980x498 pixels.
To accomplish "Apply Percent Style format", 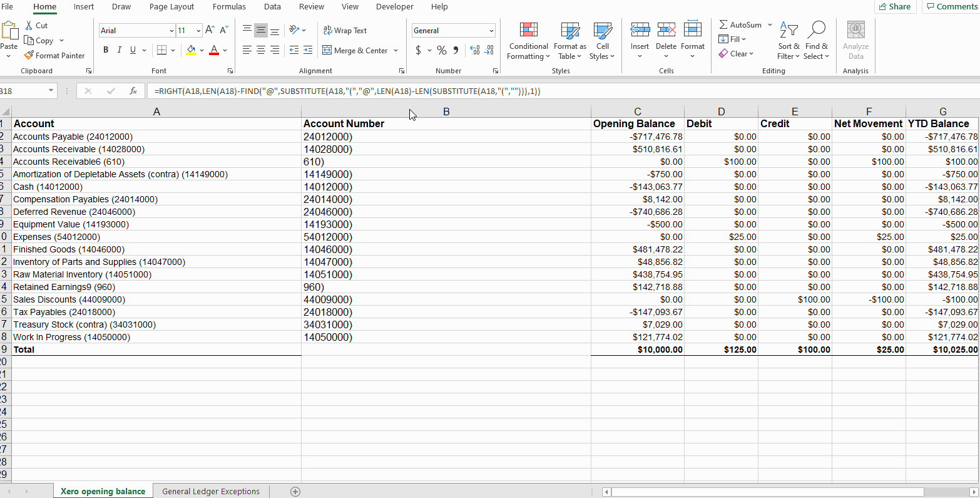I will click(442, 50).
